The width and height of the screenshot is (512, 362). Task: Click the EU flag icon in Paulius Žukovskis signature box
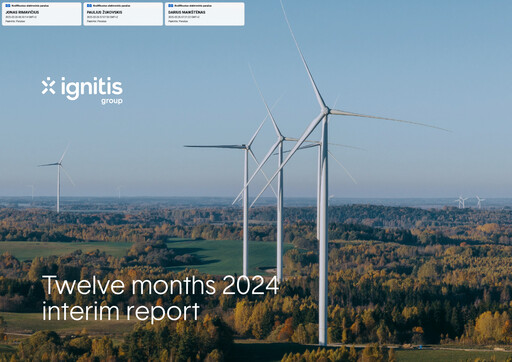click(89, 6)
